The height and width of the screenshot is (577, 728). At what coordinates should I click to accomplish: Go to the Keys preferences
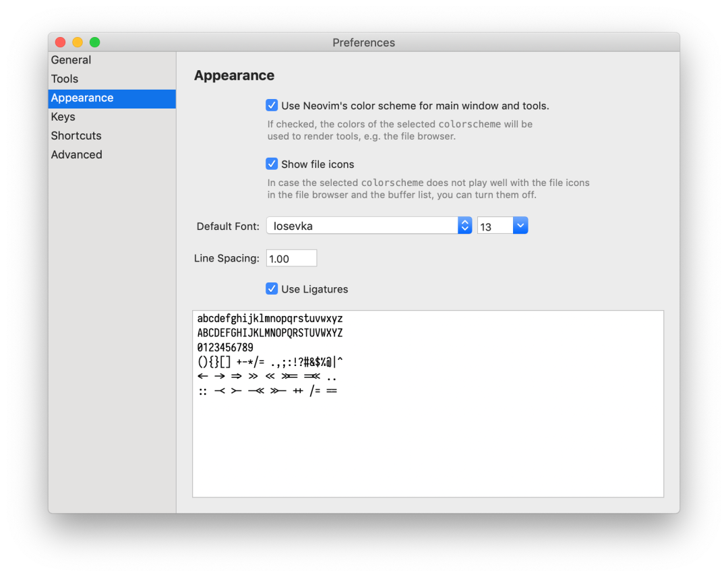[112, 117]
